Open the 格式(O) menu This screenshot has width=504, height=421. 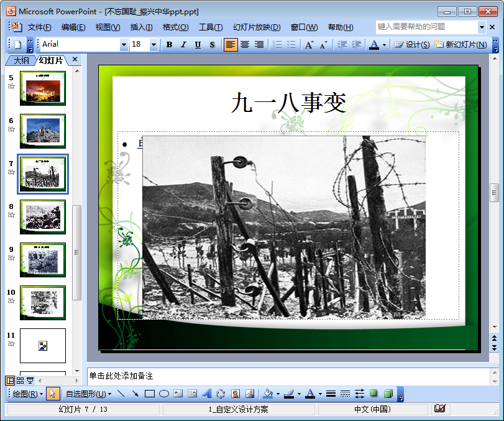tap(175, 27)
